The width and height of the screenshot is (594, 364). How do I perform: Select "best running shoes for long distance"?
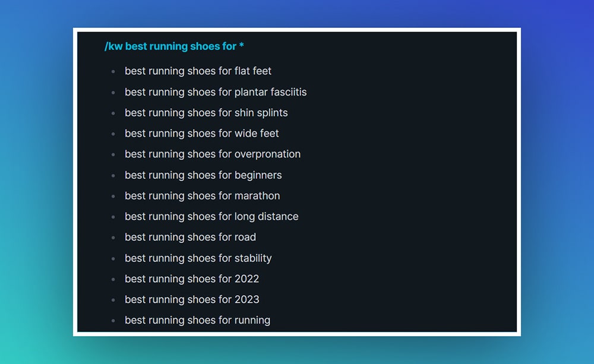point(212,216)
